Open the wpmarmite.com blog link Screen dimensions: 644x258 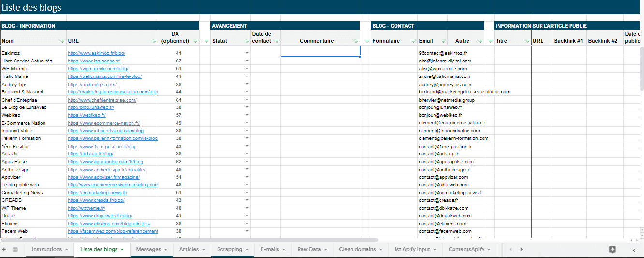pos(98,69)
